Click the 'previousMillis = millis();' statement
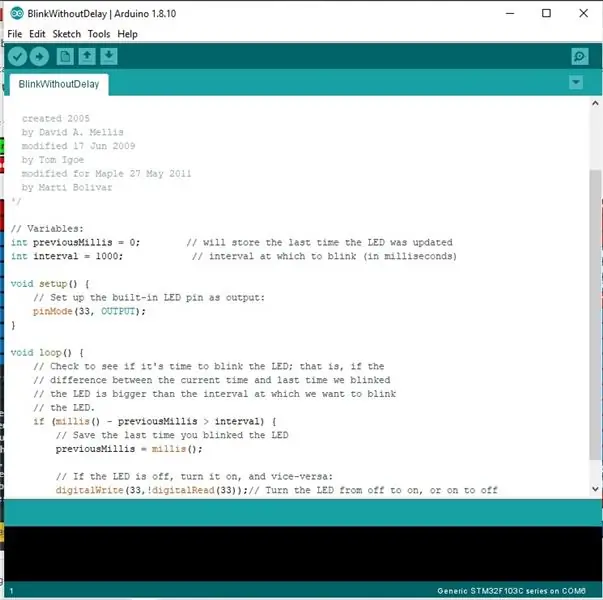This screenshot has width=603, height=600. click(129, 449)
